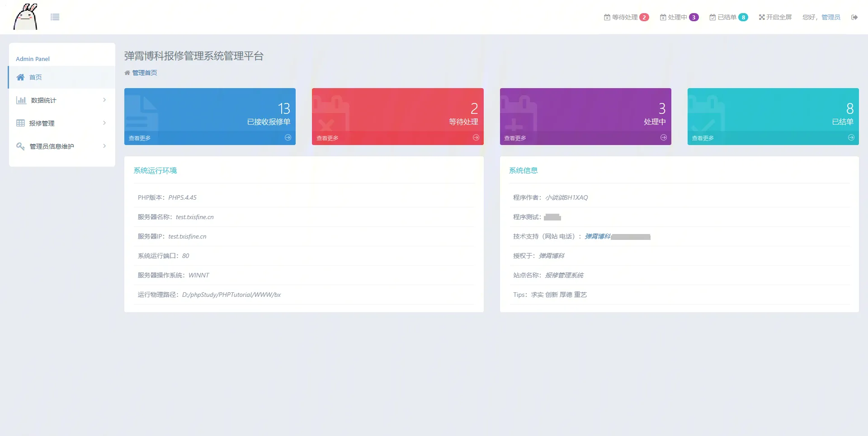Click the logout icon at top right
868x436 pixels.
pos(854,17)
